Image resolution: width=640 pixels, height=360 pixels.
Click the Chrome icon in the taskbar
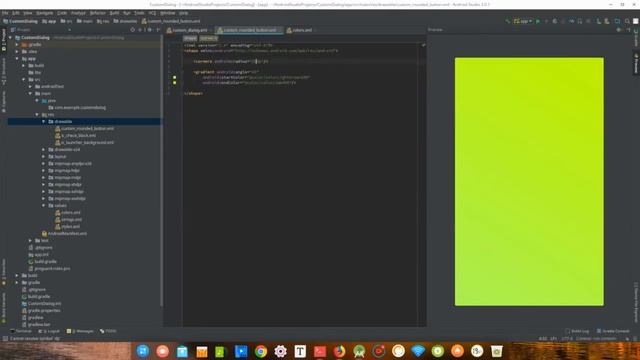pyautogui.click(x=261, y=351)
